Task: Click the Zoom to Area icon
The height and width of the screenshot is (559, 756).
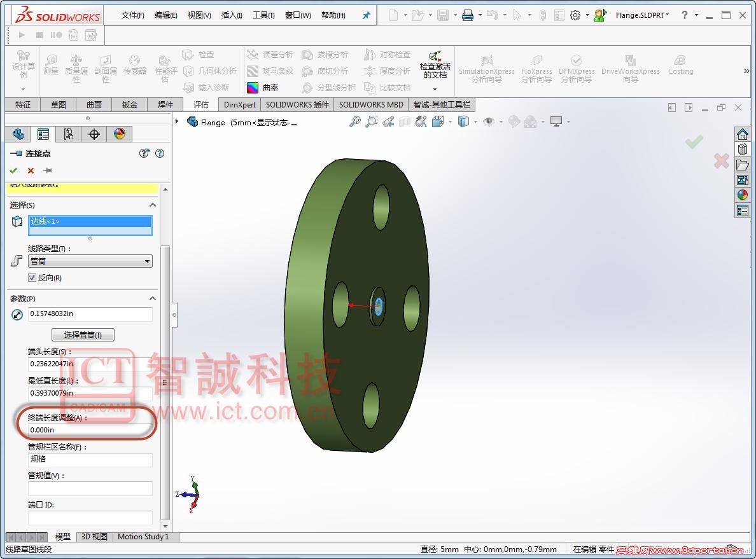Action: pyautogui.click(x=371, y=122)
